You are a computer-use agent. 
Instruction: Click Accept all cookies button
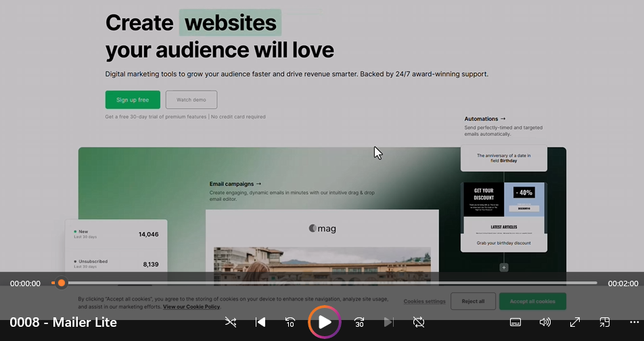[532, 302]
